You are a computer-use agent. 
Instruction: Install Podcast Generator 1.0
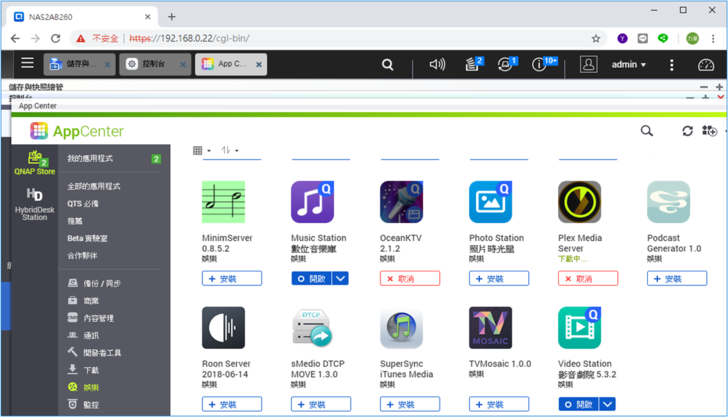click(677, 279)
